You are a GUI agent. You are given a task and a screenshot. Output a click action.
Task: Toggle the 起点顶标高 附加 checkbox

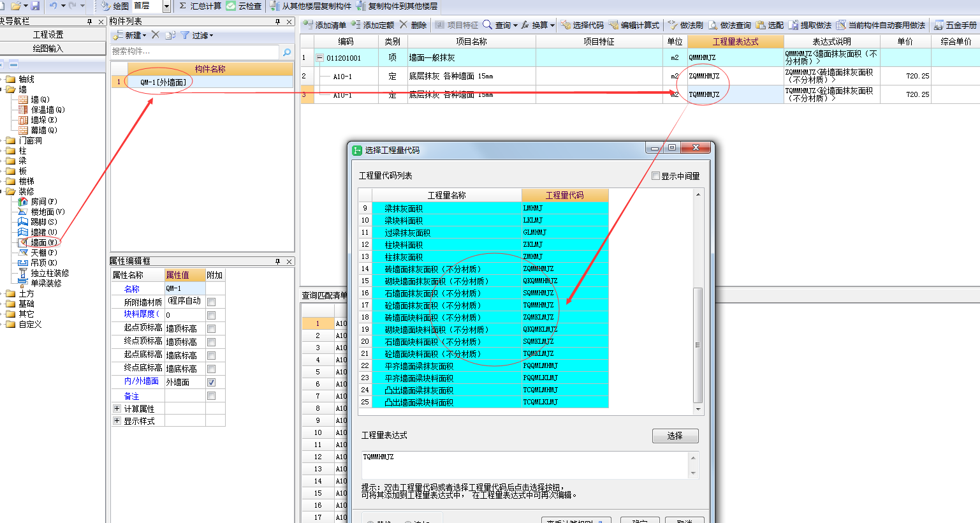pyautogui.click(x=212, y=329)
